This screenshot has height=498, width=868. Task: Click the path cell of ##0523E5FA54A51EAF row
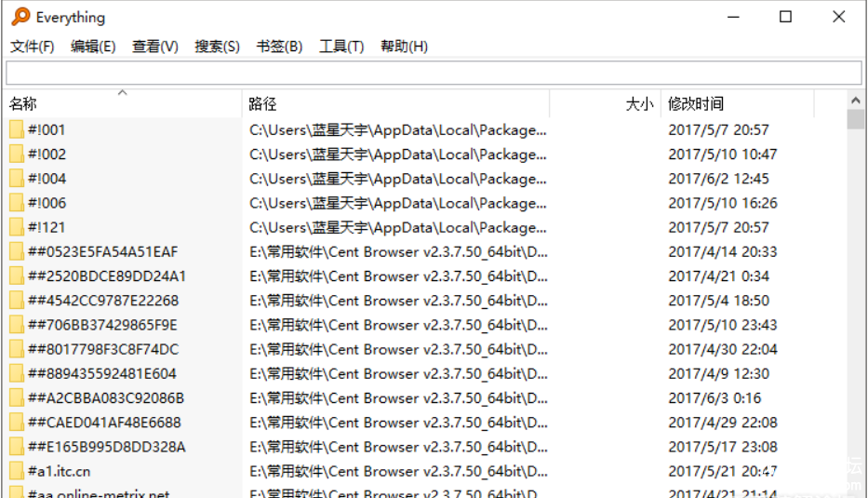pos(398,251)
